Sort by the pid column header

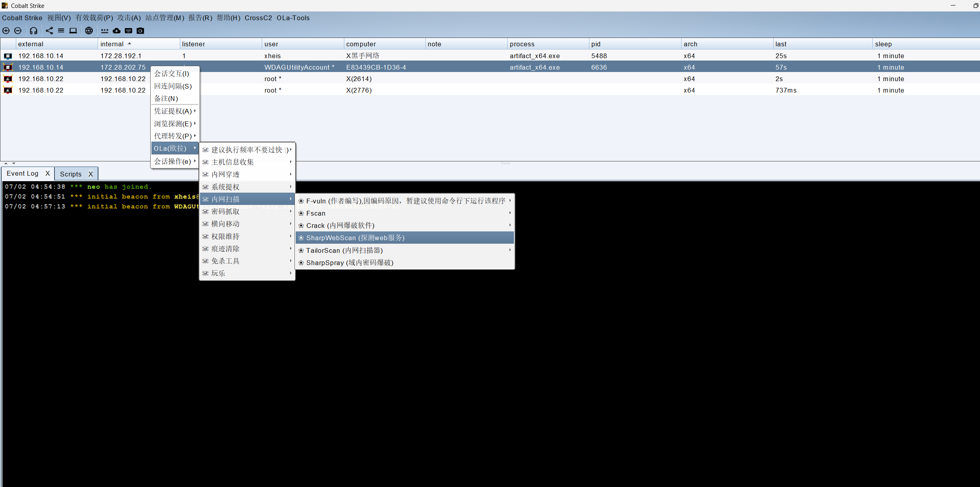(635, 44)
